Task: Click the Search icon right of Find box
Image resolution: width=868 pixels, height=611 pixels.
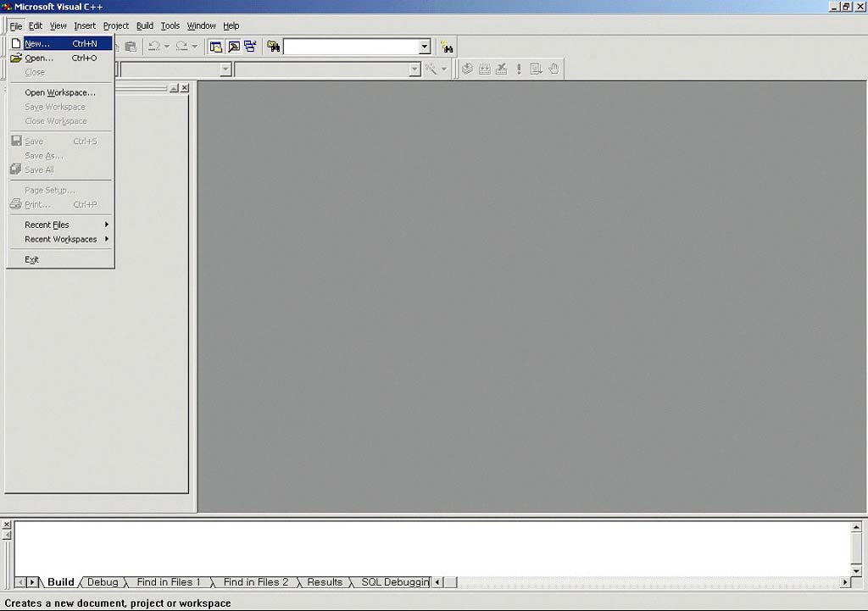Action: click(x=447, y=47)
